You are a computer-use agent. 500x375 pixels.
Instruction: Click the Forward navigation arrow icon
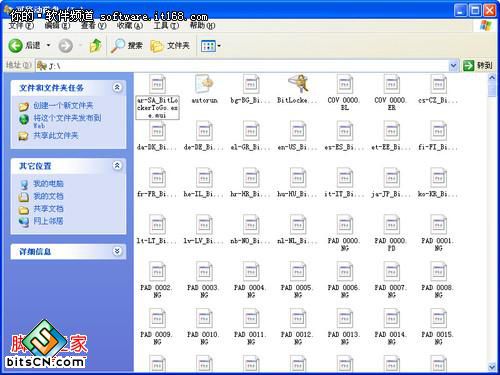click(66, 46)
